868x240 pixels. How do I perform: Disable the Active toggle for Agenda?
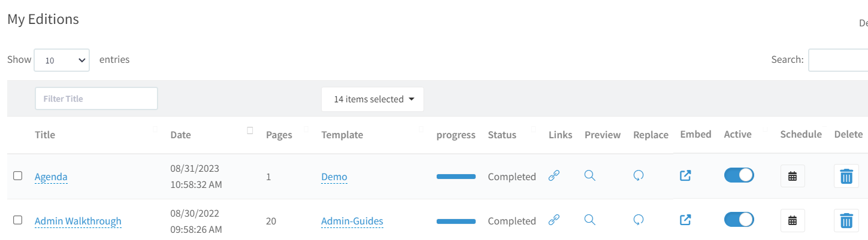(x=739, y=175)
